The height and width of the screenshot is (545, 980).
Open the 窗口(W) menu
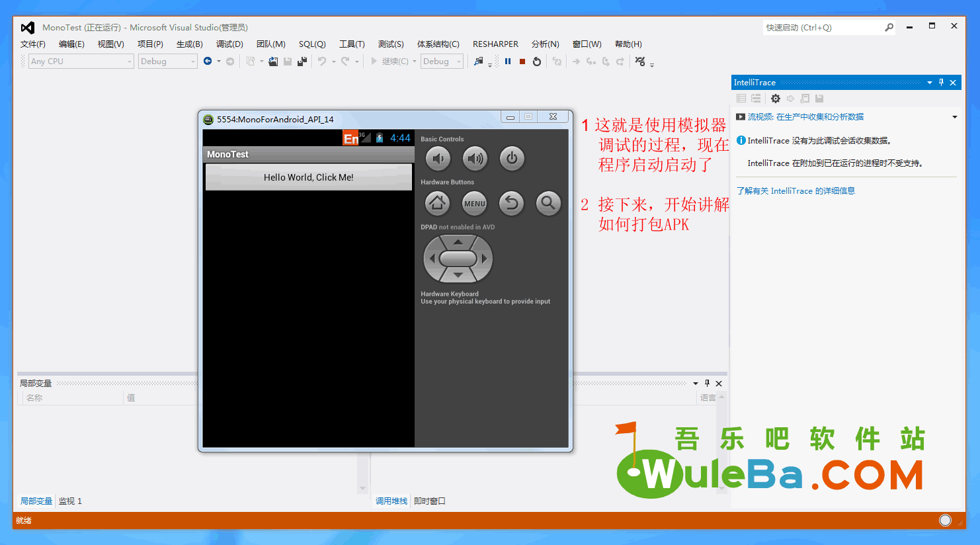(x=587, y=44)
